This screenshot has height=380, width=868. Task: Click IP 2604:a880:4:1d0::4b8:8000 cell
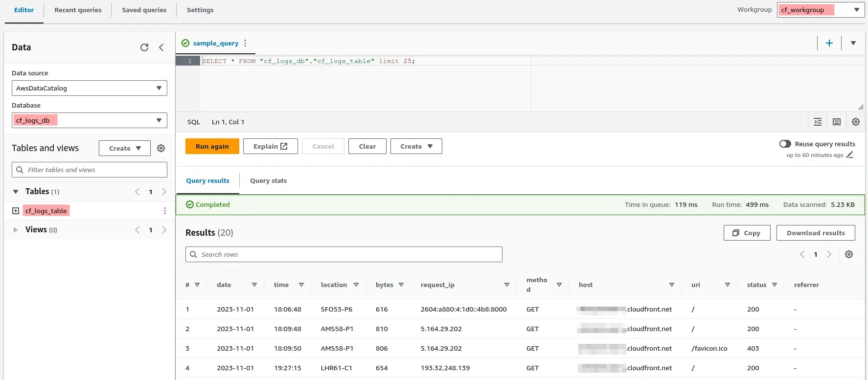pos(464,309)
